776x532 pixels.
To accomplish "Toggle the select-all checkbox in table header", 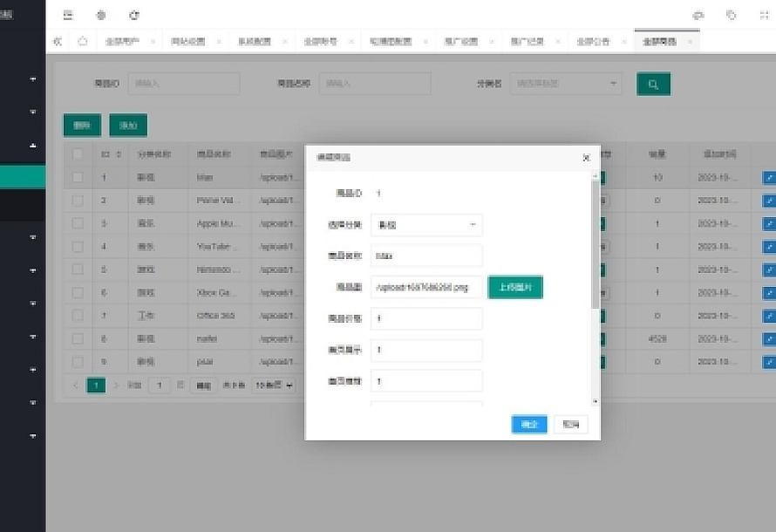I will (x=78, y=154).
